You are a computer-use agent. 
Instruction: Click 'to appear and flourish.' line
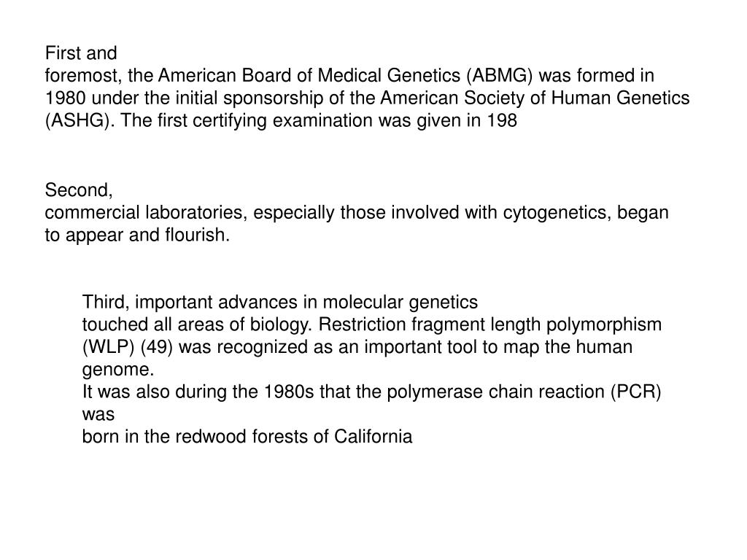click(x=137, y=235)
